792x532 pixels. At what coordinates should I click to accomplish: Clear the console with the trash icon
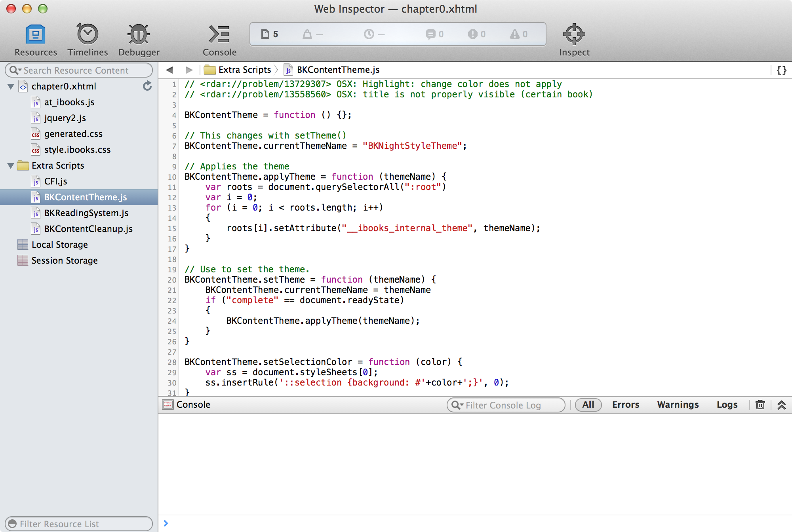[x=760, y=405]
